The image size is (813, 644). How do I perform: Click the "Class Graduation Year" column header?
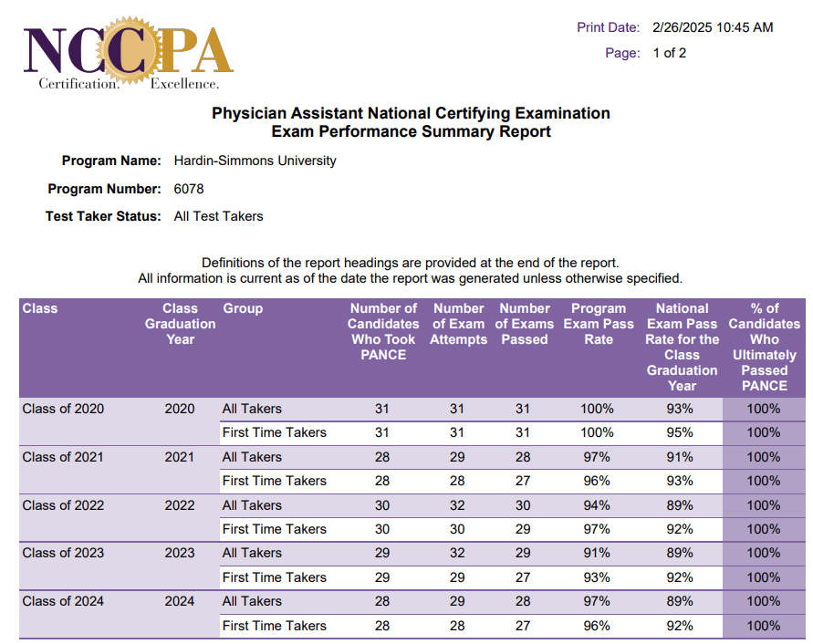(x=181, y=324)
